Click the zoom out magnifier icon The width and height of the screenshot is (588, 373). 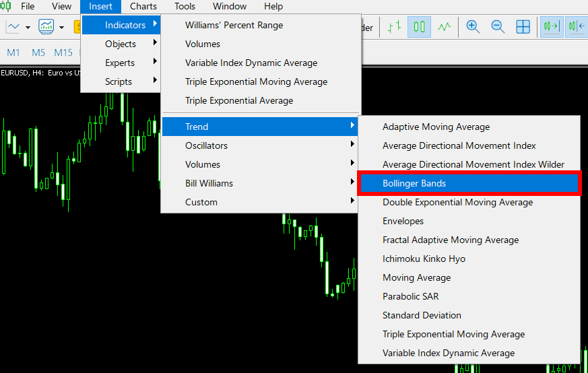pos(498,27)
